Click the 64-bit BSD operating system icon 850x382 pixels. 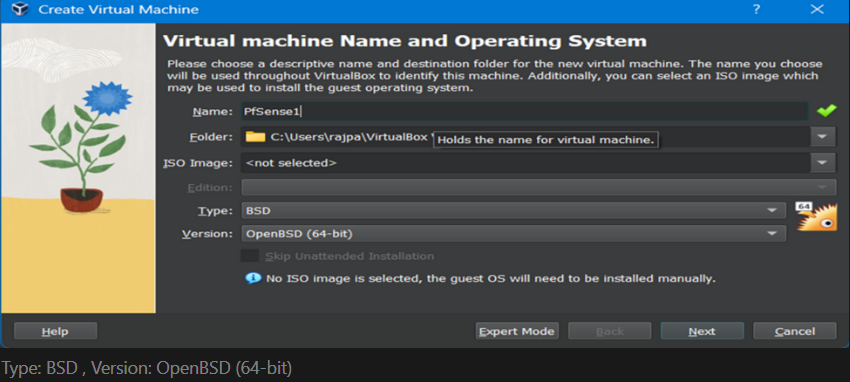[x=816, y=217]
